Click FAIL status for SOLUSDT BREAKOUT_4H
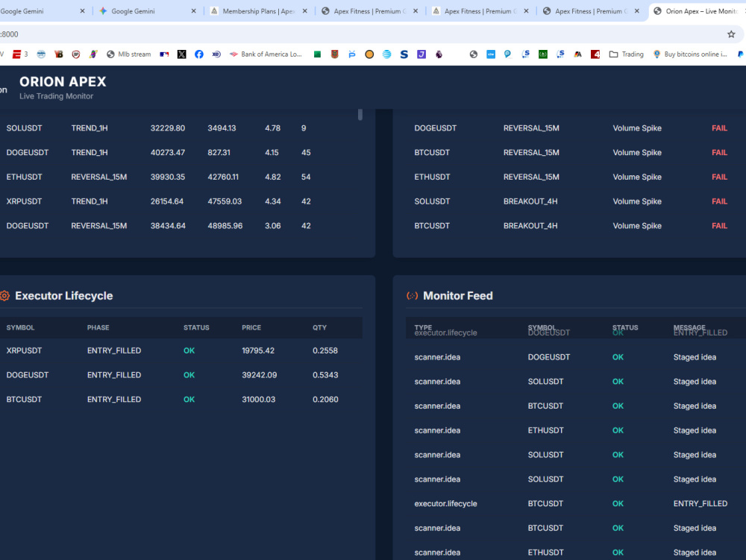Screen dimensions: 746x560 pyautogui.click(x=719, y=201)
